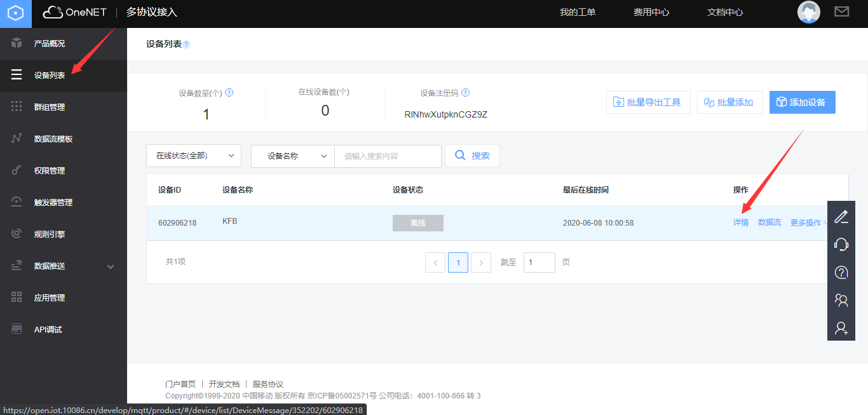Click the 添加设备 button
Screen dimensions: 868x415
coord(802,102)
